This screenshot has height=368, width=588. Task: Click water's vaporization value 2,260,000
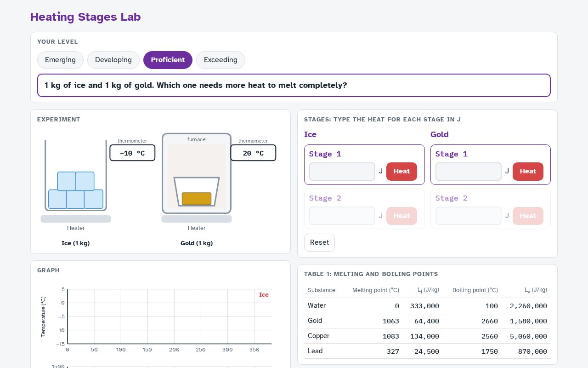pyautogui.click(x=528, y=306)
